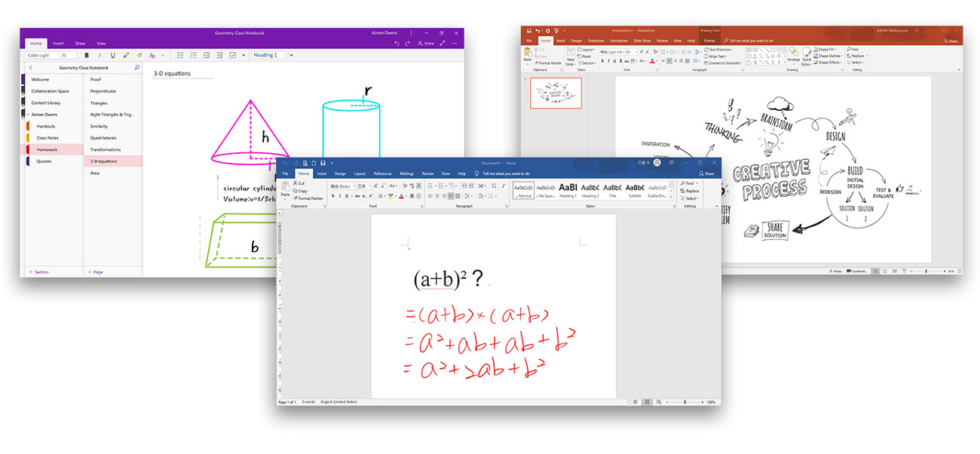This screenshot has width=980, height=454.
Task: Switch to the Insert tab in OneNote
Action: pyautogui.click(x=58, y=44)
